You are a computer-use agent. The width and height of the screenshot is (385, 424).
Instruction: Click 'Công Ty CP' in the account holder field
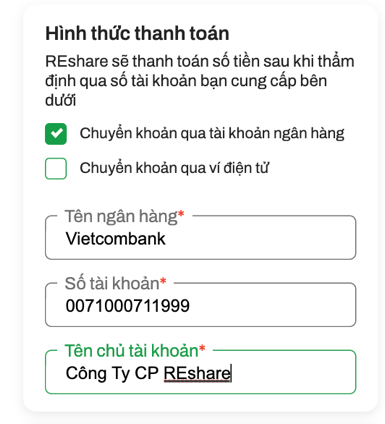(x=112, y=373)
